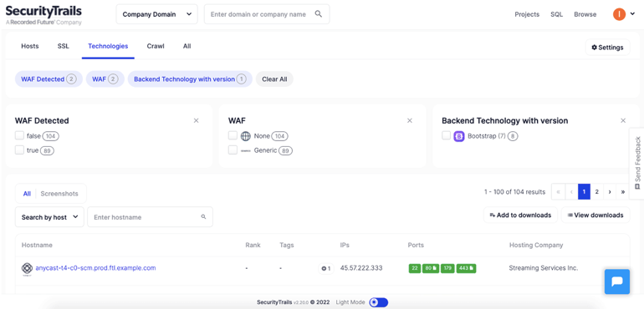Go to the first results page arrow
Viewport: 644px width, 309px height.
coord(558,191)
